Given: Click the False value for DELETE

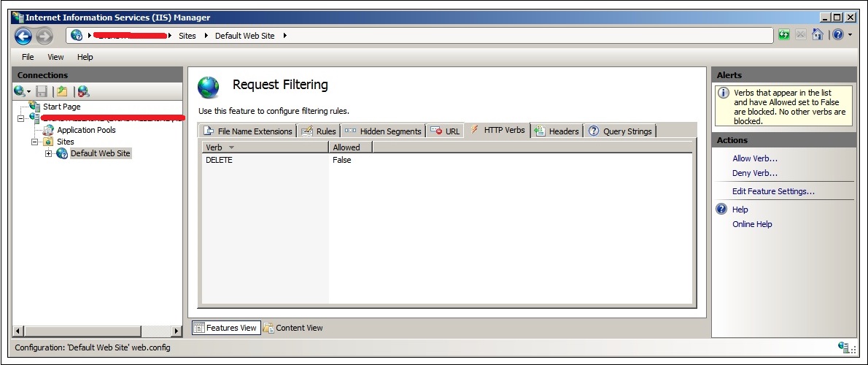Looking at the screenshot, I should point(341,160).
